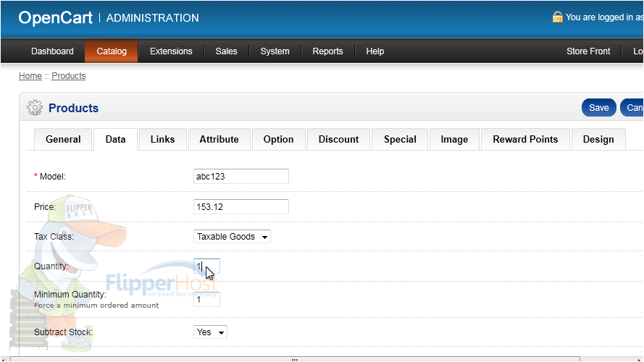This screenshot has height=362, width=644.
Task: Click the padlock login status icon
Action: (x=557, y=17)
